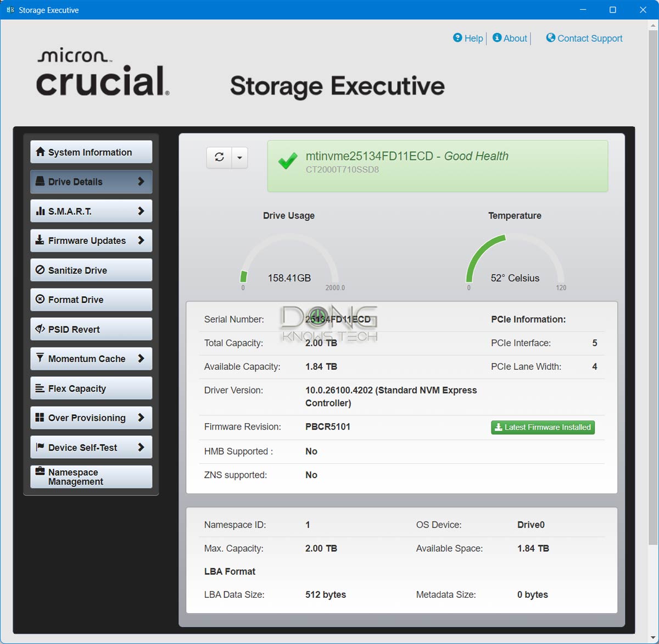This screenshot has width=659, height=644.
Task: Expand Firmware Updates chevron arrow
Action: coord(141,240)
